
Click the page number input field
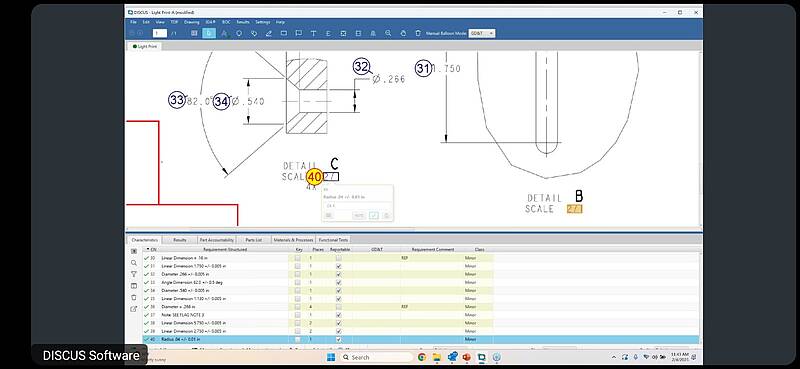pos(160,33)
